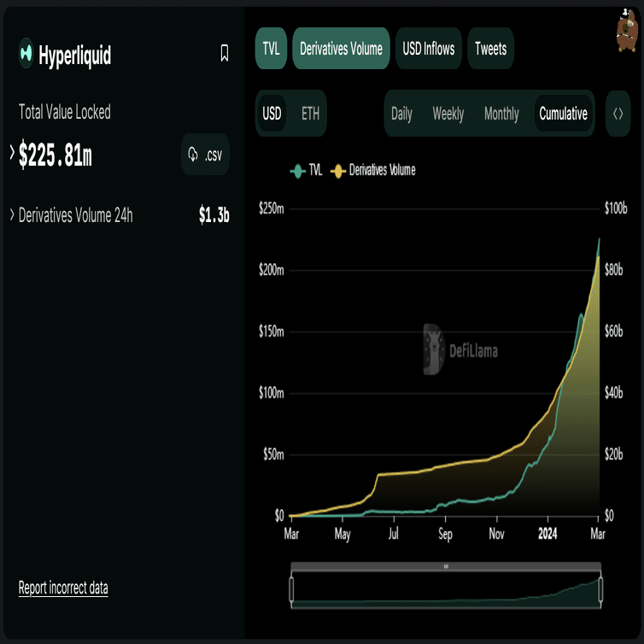Click the Nov x-axis label
The image size is (644, 644).
click(496, 534)
